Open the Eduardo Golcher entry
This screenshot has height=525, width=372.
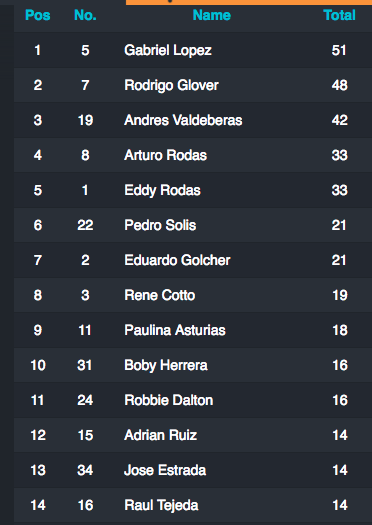tap(177, 260)
